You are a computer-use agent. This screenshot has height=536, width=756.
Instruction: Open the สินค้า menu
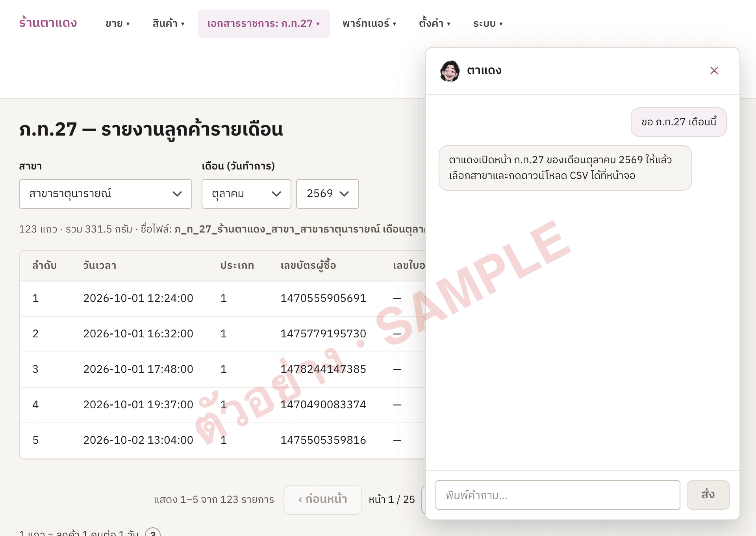click(168, 24)
